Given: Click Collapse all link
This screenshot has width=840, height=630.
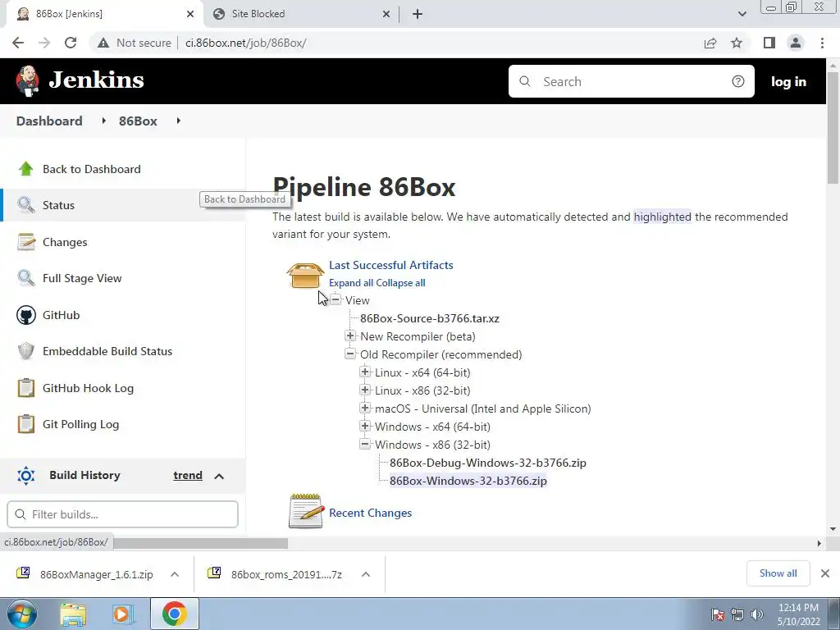Looking at the screenshot, I should coord(400,283).
